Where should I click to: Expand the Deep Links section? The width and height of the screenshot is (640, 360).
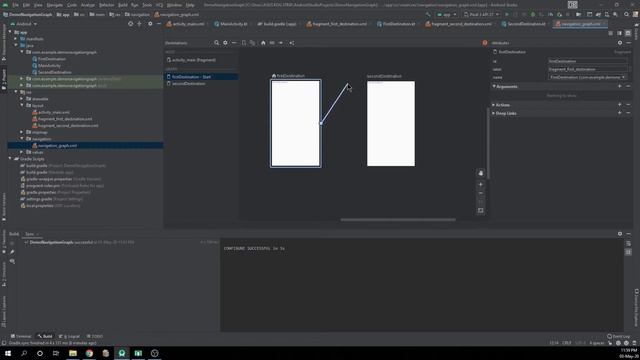pyautogui.click(x=494, y=113)
